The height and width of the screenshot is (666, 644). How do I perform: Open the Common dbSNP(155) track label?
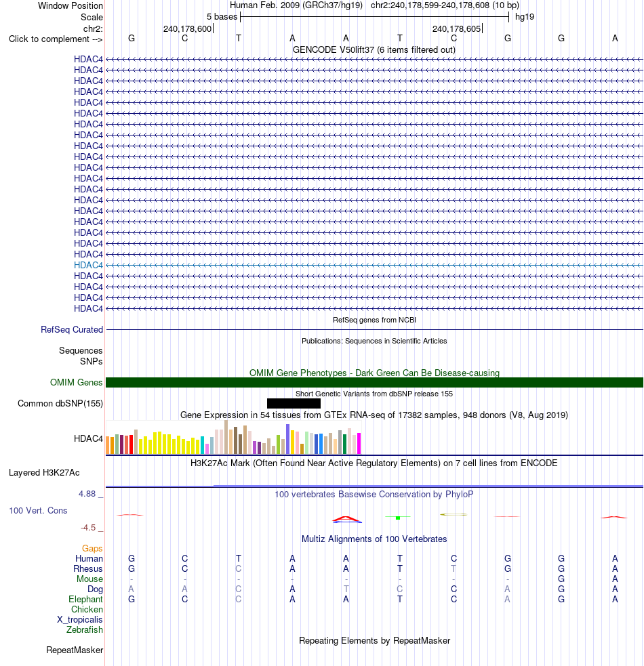coord(60,404)
